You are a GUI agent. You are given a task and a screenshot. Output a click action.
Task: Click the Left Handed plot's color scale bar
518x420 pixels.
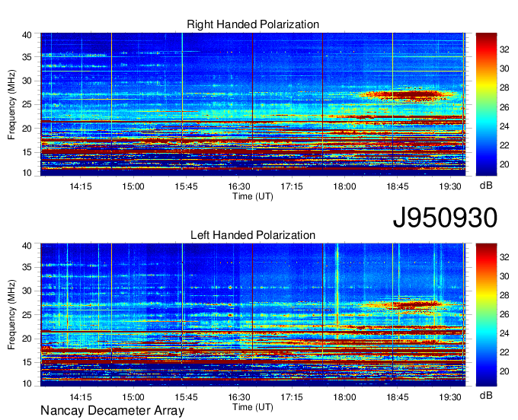point(486,315)
